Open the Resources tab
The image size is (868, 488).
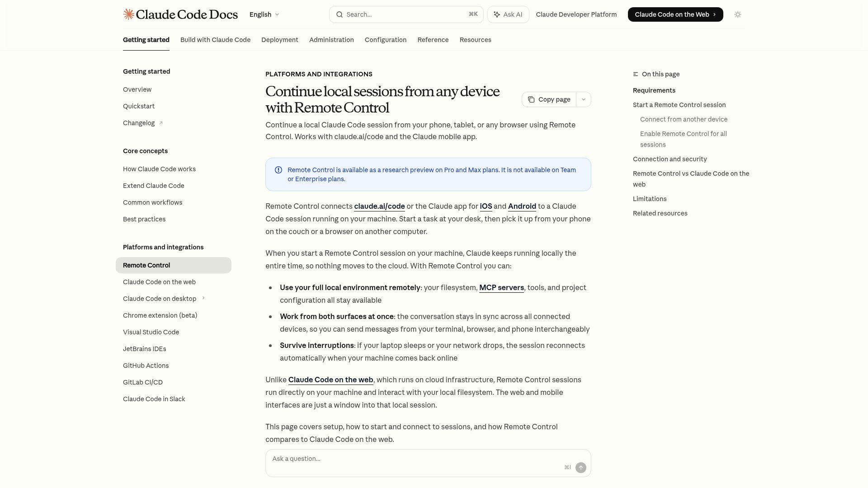[x=476, y=40]
